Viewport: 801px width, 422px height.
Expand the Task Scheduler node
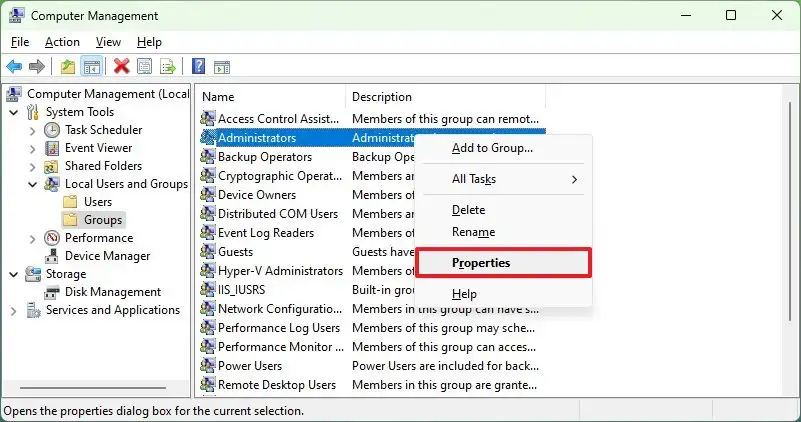(33, 130)
